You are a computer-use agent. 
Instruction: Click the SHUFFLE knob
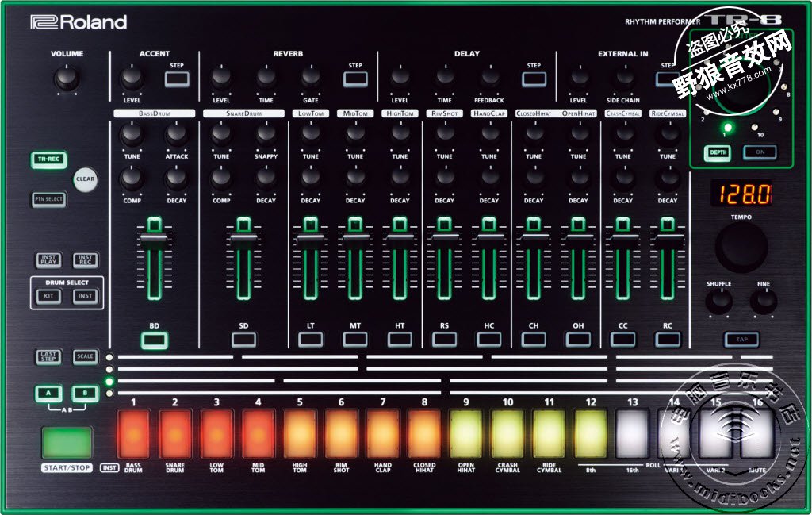tap(719, 301)
